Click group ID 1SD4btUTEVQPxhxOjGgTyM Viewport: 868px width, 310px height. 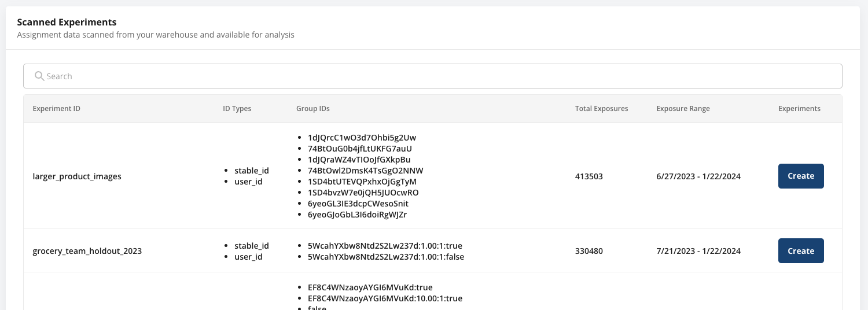tap(362, 182)
